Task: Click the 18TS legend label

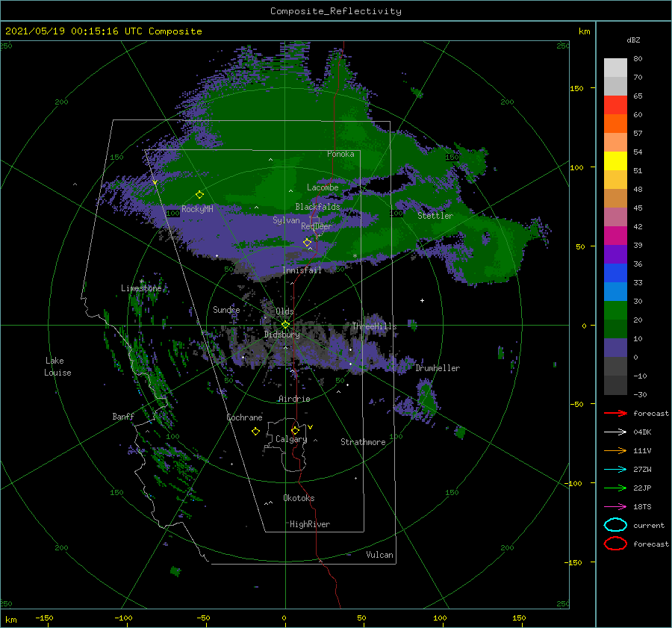Action: pos(642,506)
